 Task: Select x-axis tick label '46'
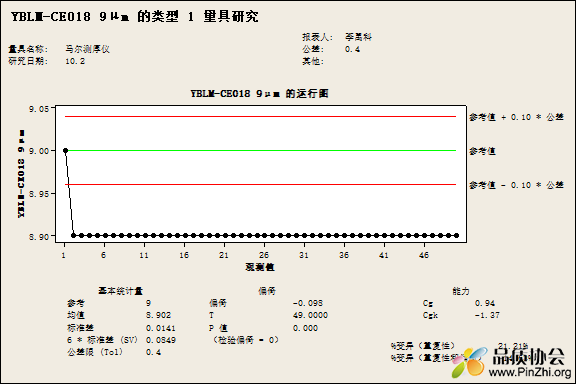coord(424,255)
